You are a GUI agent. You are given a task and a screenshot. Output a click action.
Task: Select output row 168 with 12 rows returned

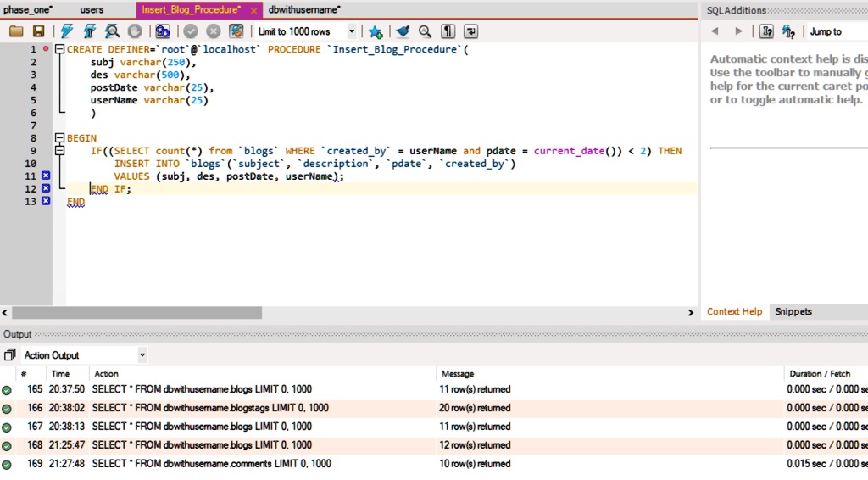coord(434,445)
